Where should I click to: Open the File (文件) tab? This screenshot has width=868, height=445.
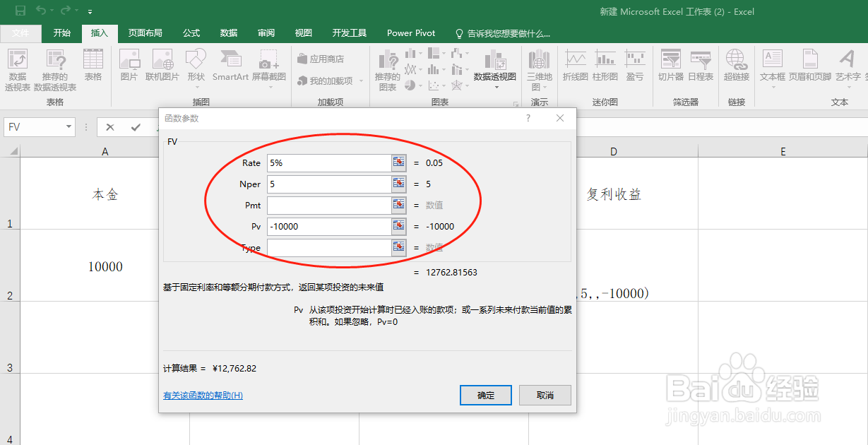20,33
